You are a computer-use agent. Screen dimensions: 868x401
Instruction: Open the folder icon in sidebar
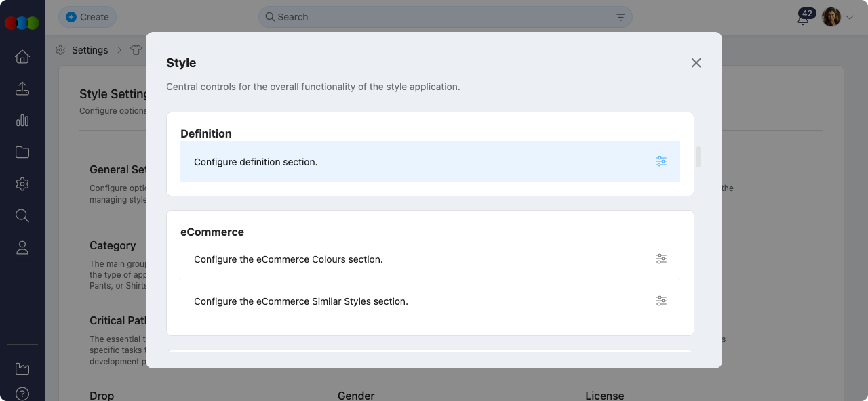point(22,152)
